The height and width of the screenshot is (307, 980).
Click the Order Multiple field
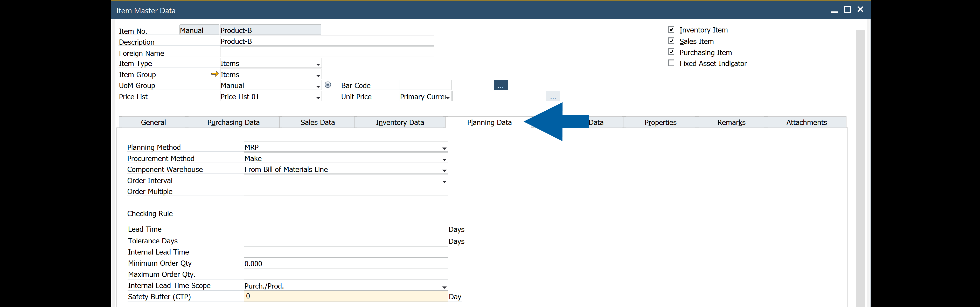(x=346, y=191)
